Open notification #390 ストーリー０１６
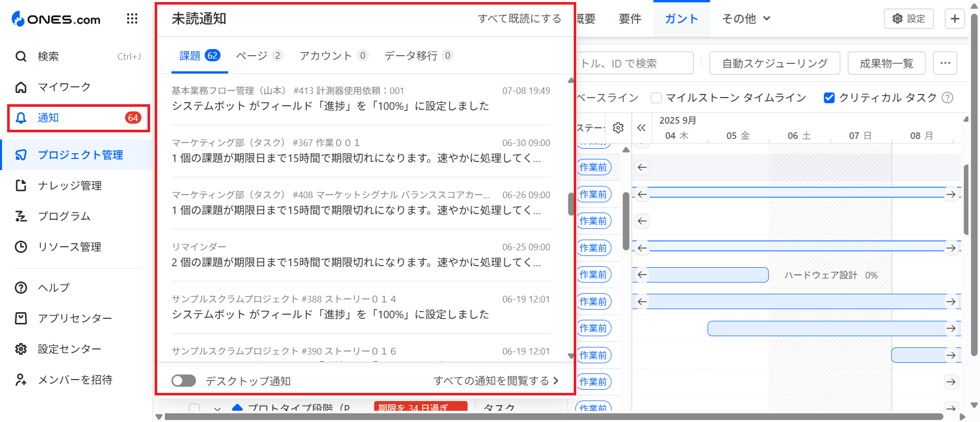The image size is (980, 422). pyautogui.click(x=361, y=351)
